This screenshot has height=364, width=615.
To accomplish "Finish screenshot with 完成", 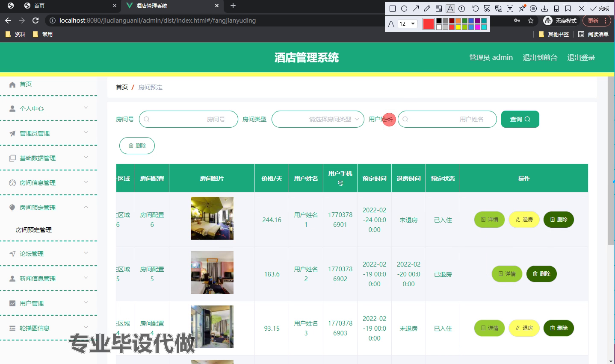I will [x=600, y=9].
